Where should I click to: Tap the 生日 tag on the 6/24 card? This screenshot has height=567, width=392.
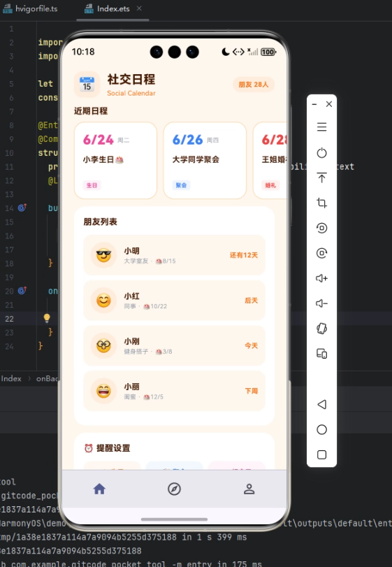point(92,185)
